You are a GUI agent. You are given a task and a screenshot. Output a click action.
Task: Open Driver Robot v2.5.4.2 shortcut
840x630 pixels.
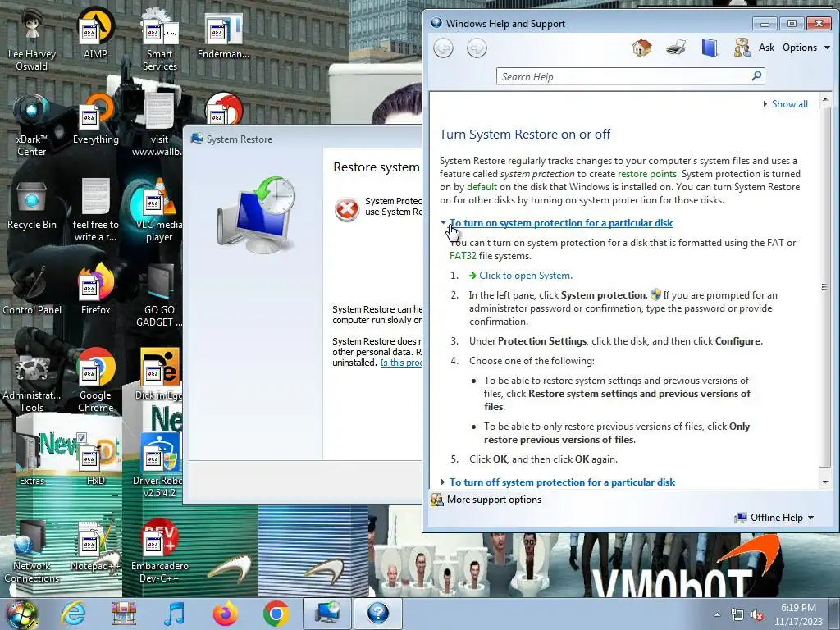click(x=159, y=466)
